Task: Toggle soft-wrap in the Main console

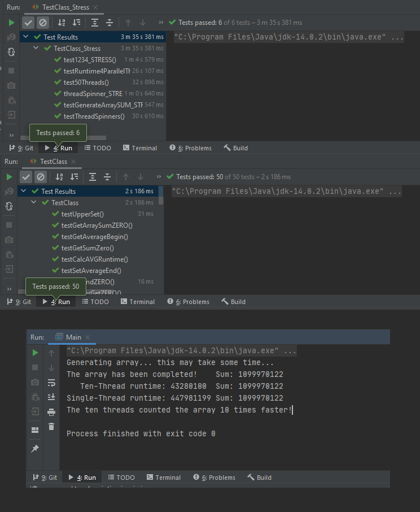Action: pos(51,383)
